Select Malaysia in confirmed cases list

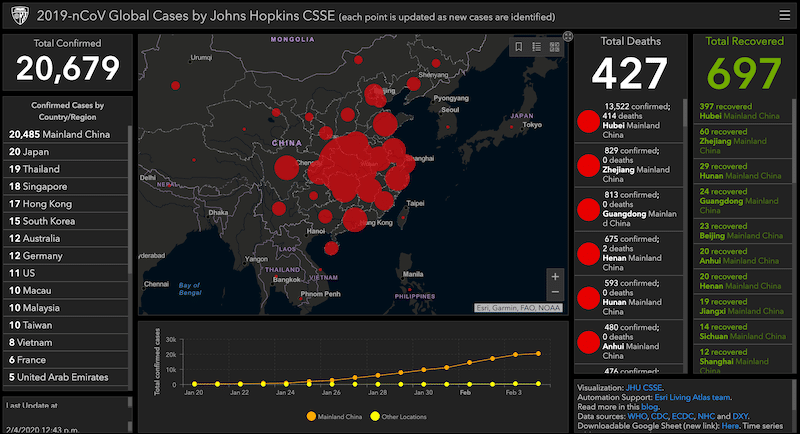(x=66, y=308)
